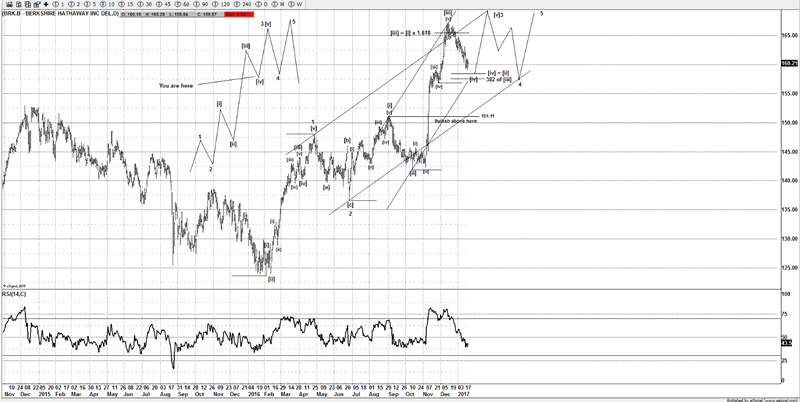Image resolution: width=800 pixels, height=402 pixels.
Task: Open the symbol search binoculars icon
Action: tap(9, 4)
